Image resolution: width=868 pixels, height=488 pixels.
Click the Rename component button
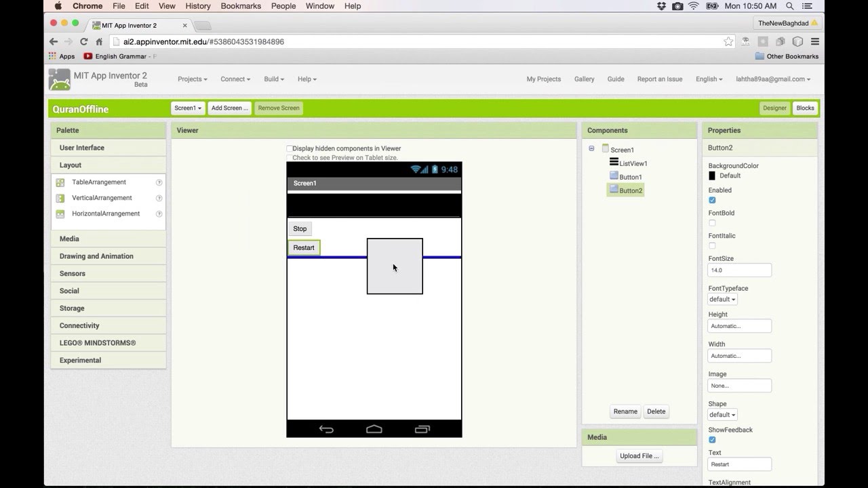625,411
